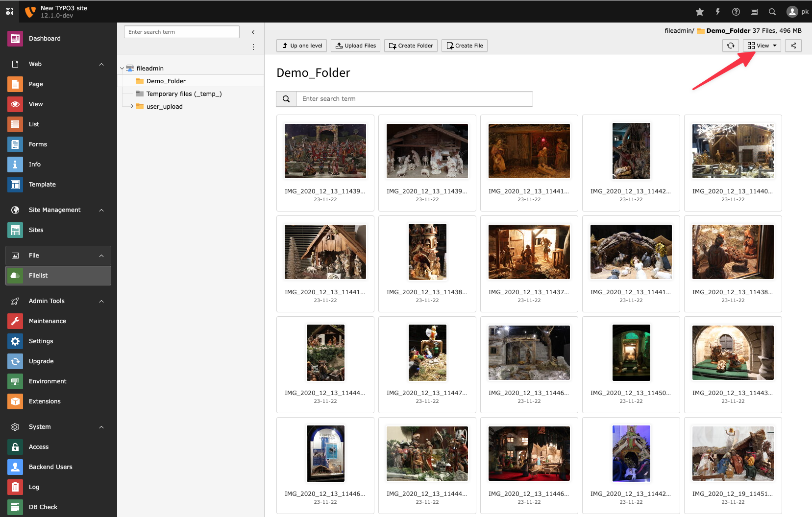
Task: Open the Extensions module
Action: pos(45,401)
